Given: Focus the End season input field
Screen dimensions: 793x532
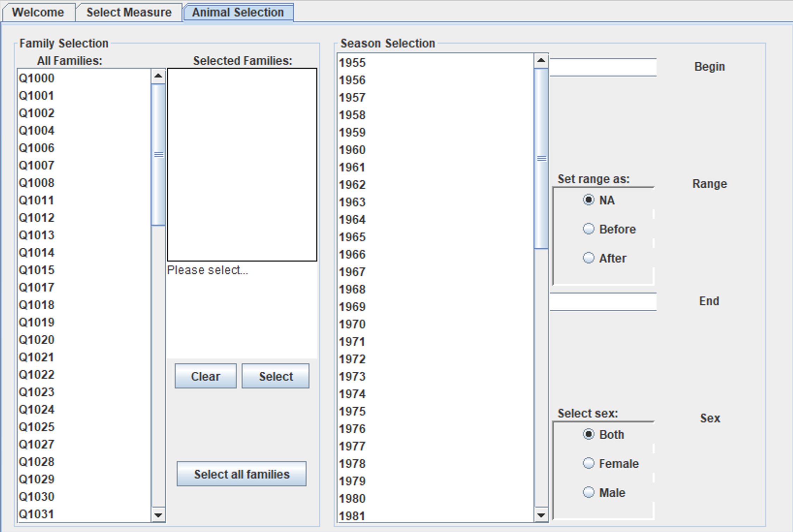Looking at the screenshot, I should coord(603,302).
